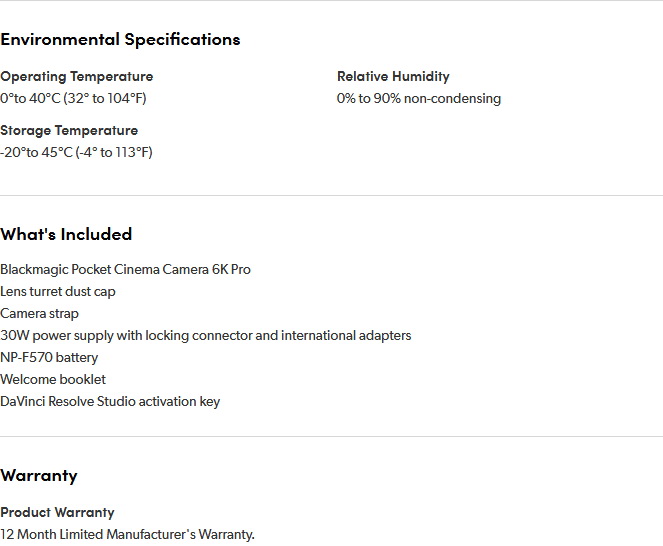This screenshot has height=546, width=663.
Task: Click the Lens turret dust cap item
Action: [x=58, y=291]
